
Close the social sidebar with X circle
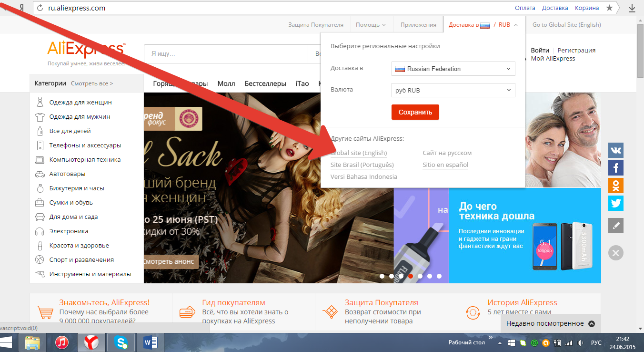point(616,253)
